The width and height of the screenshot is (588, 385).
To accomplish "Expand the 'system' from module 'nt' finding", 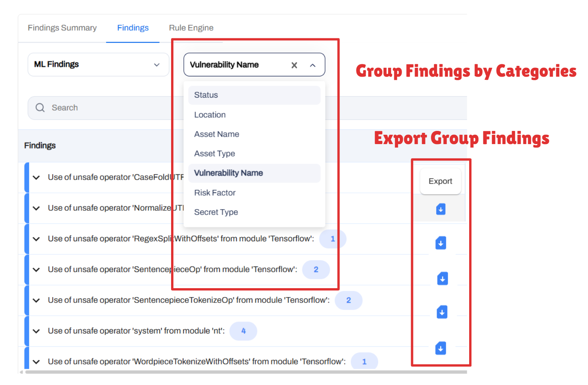I will (x=36, y=331).
